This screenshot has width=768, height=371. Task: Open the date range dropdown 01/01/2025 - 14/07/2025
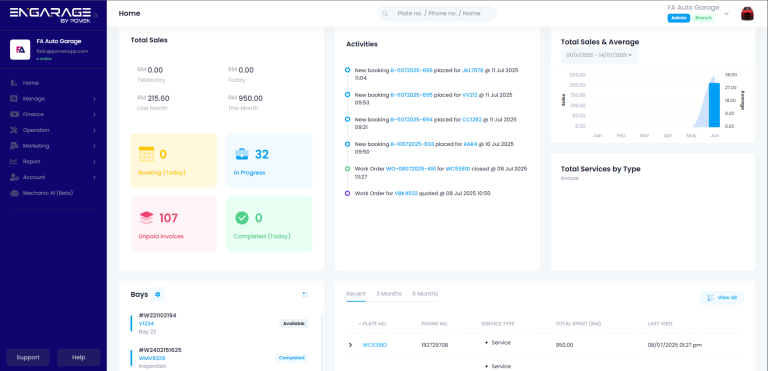[x=600, y=55]
